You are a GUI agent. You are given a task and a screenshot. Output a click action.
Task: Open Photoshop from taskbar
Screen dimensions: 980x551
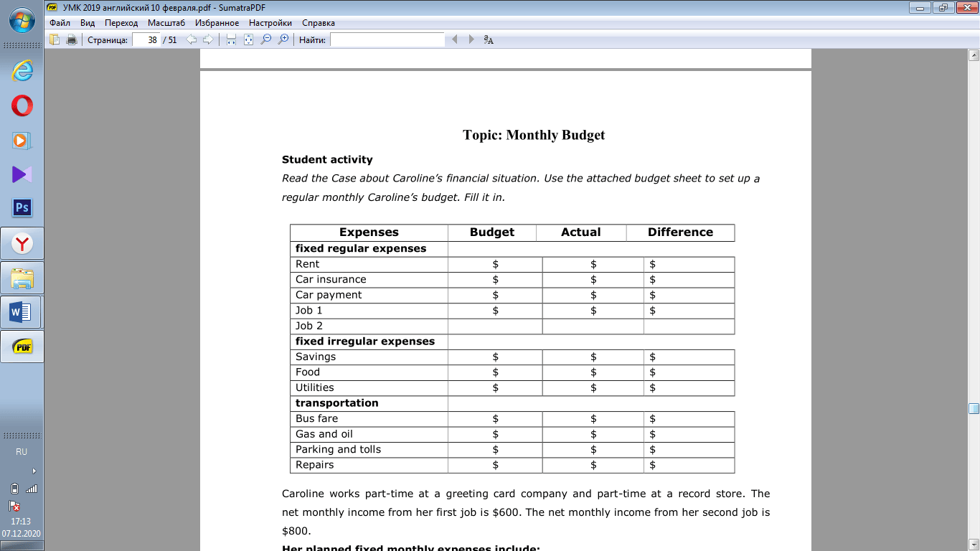[x=22, y=208]
